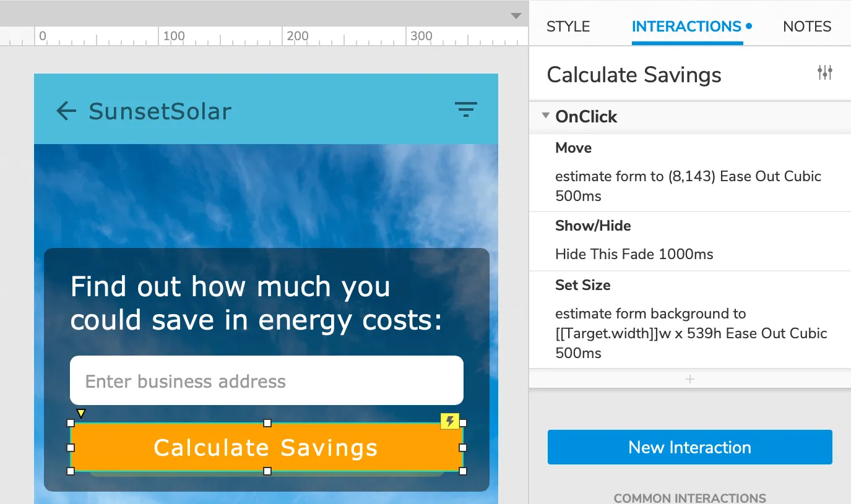Click the filter icon in app header
Image resolution: width=851 pixels, height=504 pixels.
pos(466,110)
